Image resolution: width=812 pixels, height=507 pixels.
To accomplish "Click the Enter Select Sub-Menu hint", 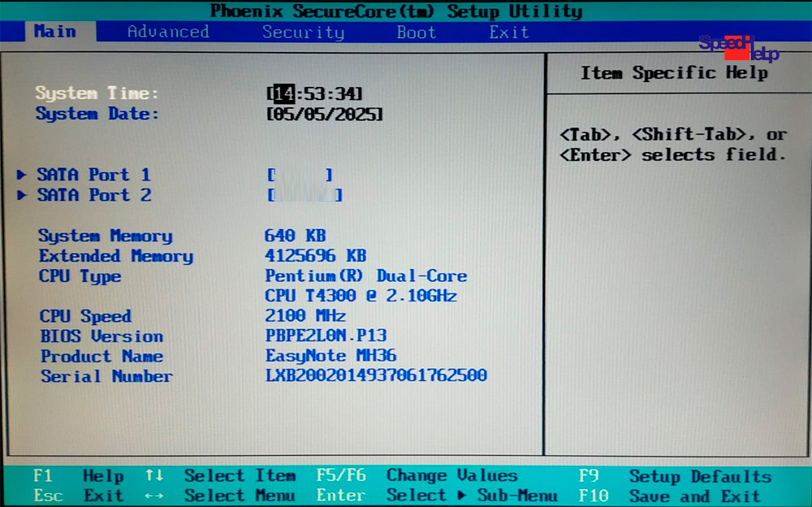I will [x=438, y=496].
